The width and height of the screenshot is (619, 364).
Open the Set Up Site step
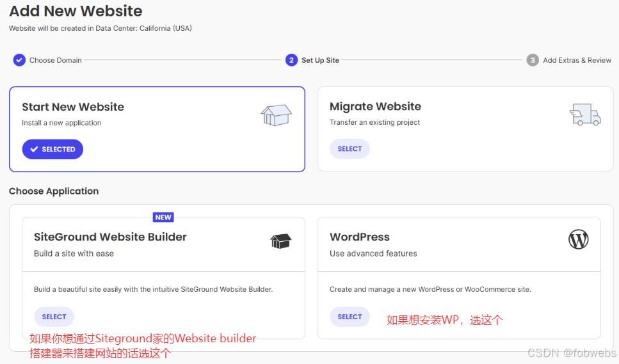pos(320,60)
